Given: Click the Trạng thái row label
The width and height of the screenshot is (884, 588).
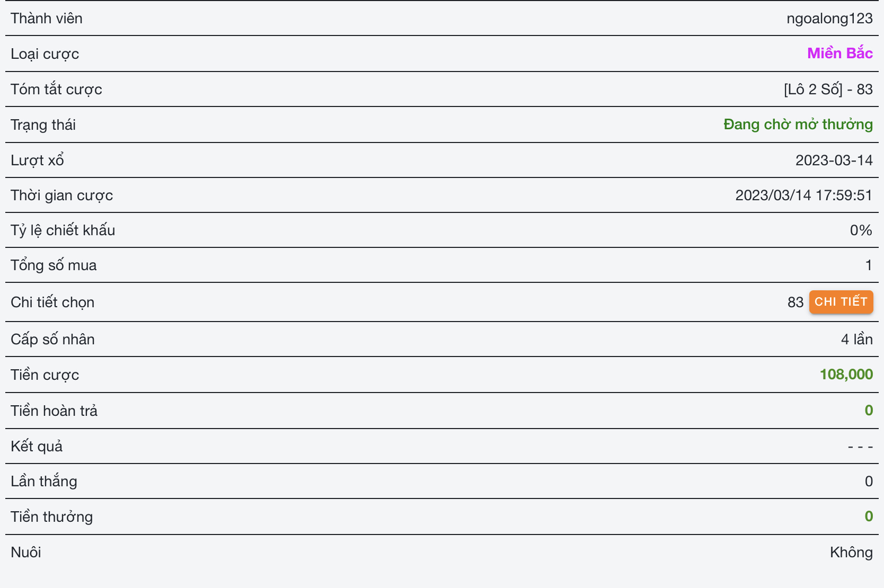Looking at the screenshot, I should 43,125.
